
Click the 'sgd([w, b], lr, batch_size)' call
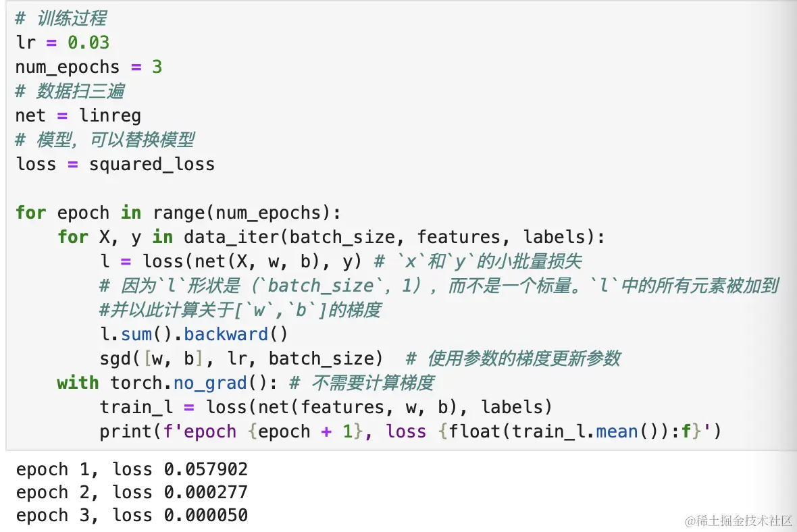[x=241, y=358]
